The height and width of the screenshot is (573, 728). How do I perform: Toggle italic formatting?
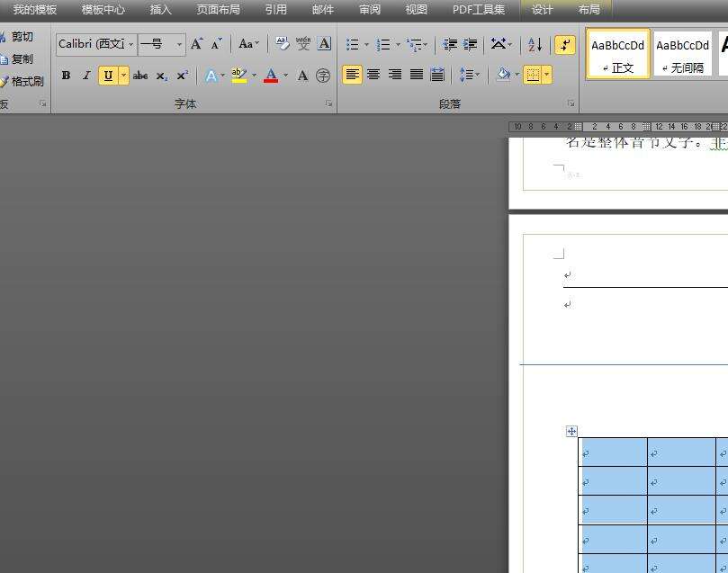click(x=86, y=76)
